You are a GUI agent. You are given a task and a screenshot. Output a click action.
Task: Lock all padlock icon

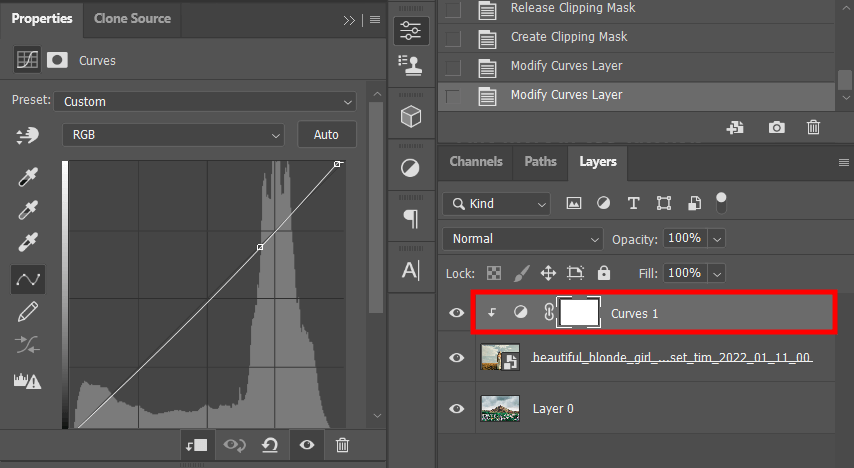603,273
